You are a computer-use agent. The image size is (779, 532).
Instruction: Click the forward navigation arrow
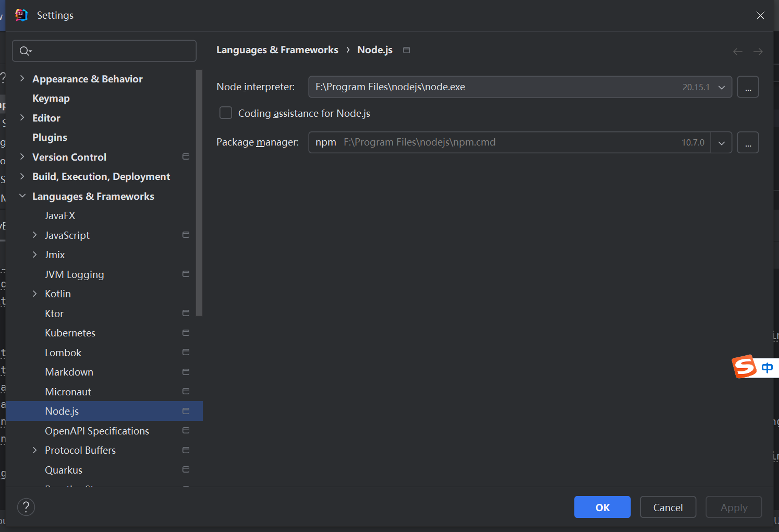click(x=758, y=51)
